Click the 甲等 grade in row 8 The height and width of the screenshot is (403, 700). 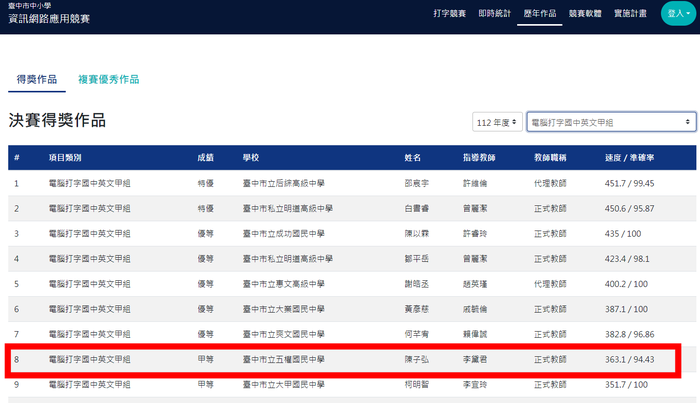pos(206,359)
